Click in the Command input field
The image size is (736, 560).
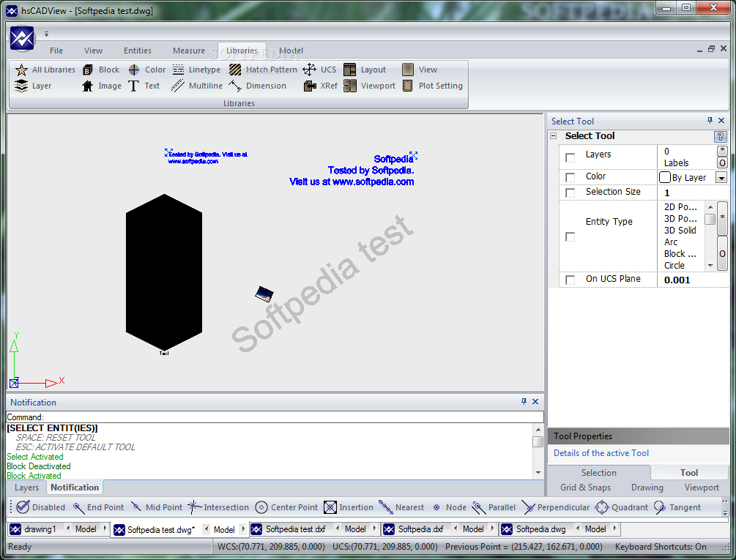click(275, 417)
